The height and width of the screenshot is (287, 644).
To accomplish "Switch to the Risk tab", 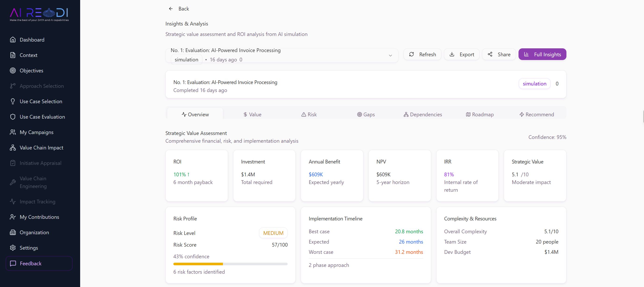I will point(309,114).
